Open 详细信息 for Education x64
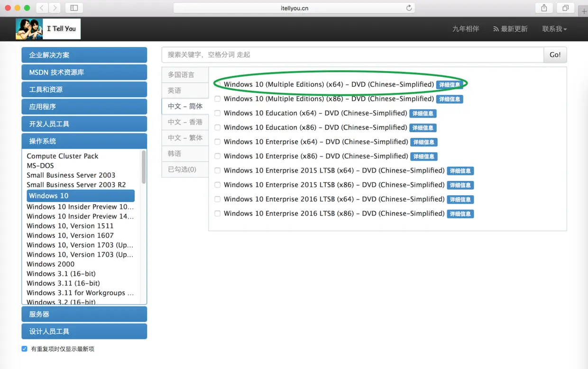Screen dimensions: 588x369 coord(423,114)
